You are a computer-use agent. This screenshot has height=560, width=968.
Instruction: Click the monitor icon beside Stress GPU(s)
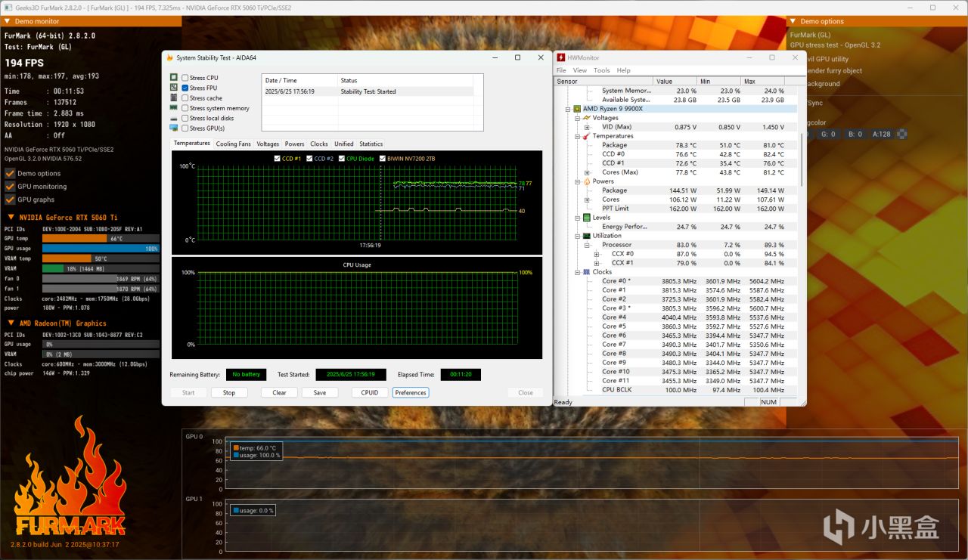[x=174, y=128]
